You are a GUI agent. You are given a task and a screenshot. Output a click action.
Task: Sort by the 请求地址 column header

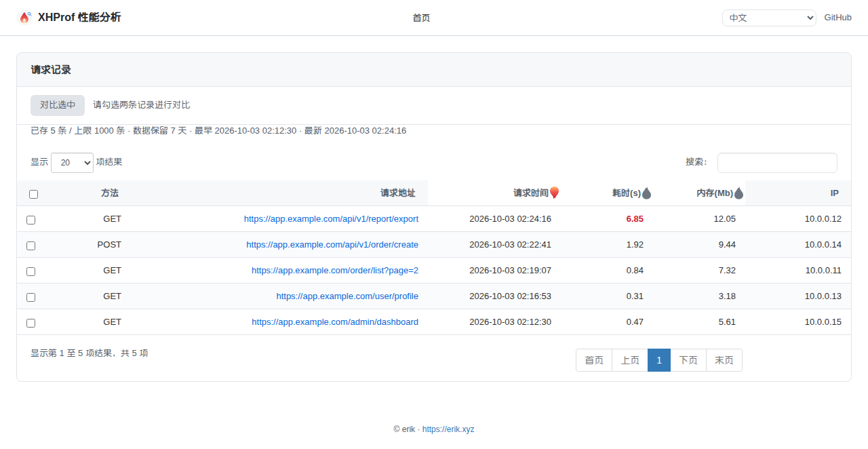click(x=398, y=193)
